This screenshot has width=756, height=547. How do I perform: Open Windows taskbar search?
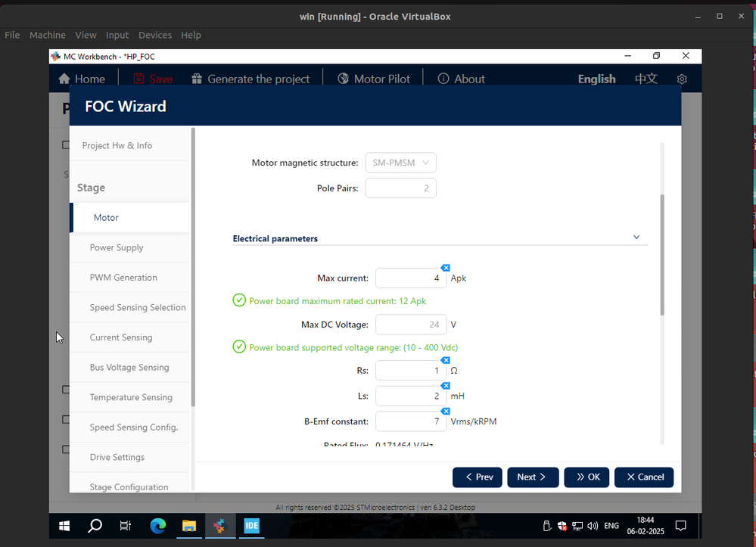(x=95, y=526)
